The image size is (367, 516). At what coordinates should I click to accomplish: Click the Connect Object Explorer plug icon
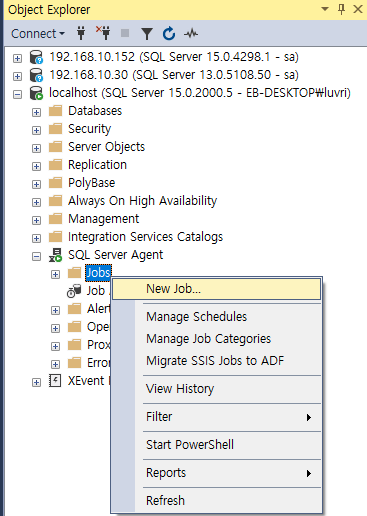[81, 33]
